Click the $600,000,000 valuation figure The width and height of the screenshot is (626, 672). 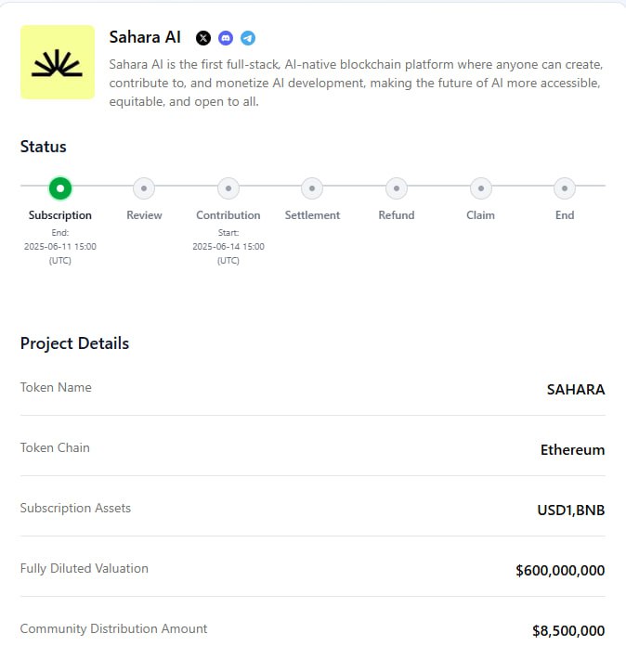click(560, 571)
